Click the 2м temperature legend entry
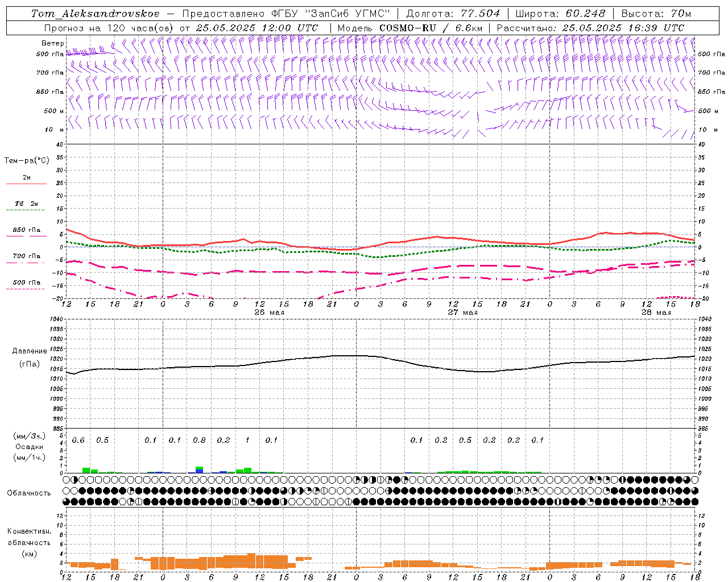728x582 pixels. [27, 177]
